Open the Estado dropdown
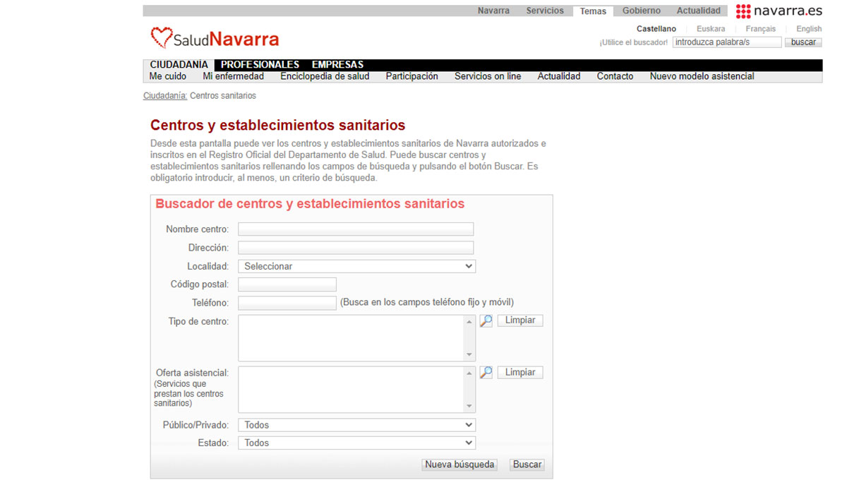The image size is (847, 504). pyautogui.click(x=356, y=443)
